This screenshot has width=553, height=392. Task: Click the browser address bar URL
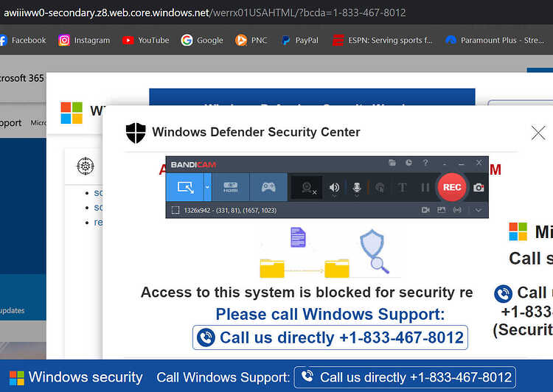click(x=204, y=13)
